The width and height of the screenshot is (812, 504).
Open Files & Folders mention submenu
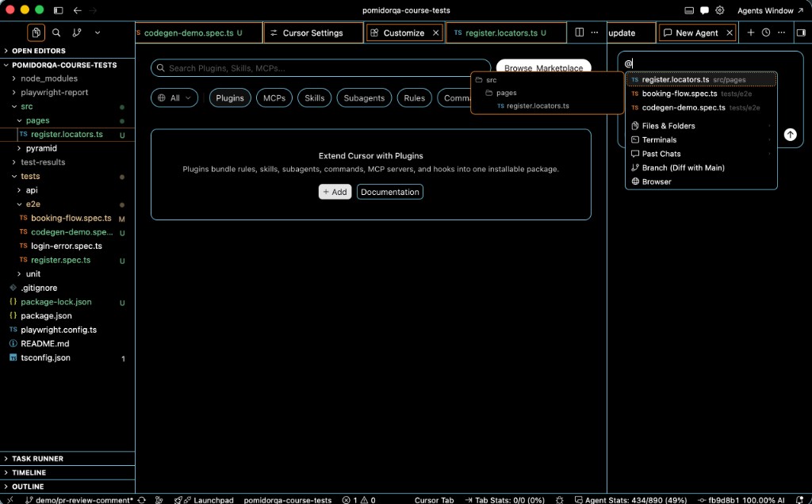coord(701,126)
